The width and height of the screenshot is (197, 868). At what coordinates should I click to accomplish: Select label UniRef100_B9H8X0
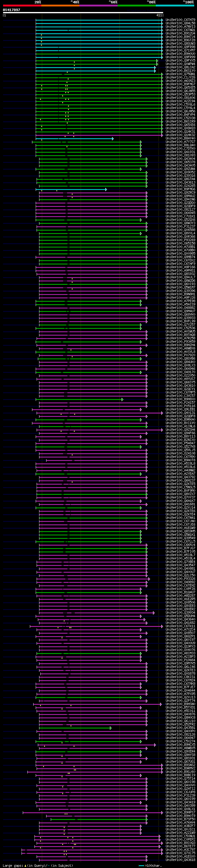click(180, 399)
